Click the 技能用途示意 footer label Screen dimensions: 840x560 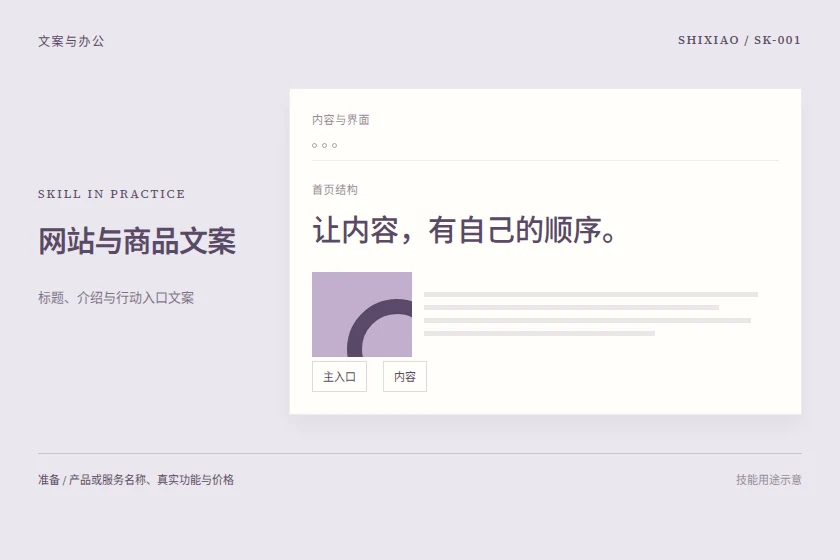tap(768, 480)
